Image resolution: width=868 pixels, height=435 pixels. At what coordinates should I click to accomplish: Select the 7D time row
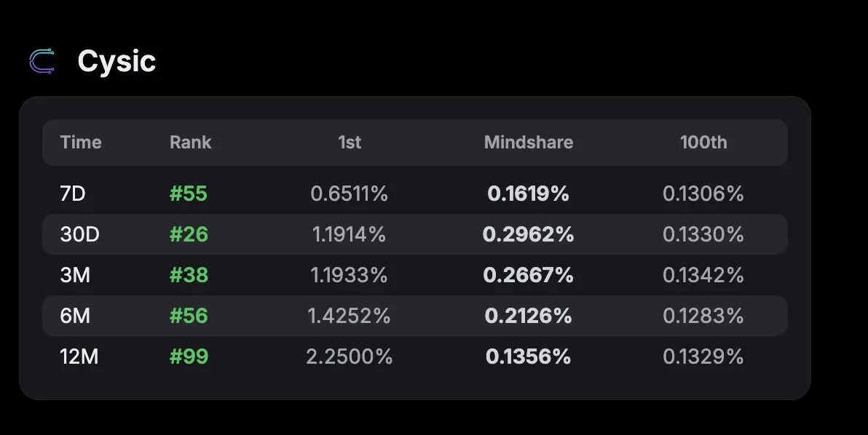(415, 193)
